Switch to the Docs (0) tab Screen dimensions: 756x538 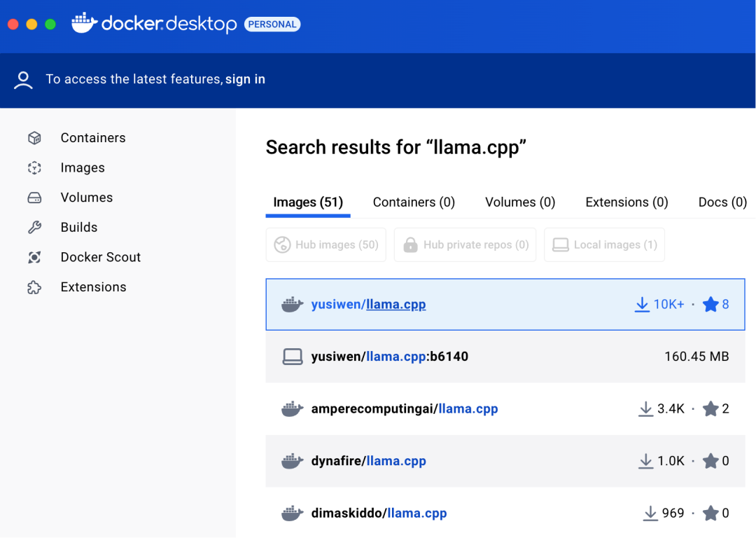pyautogui.click(x=722, y=202)
